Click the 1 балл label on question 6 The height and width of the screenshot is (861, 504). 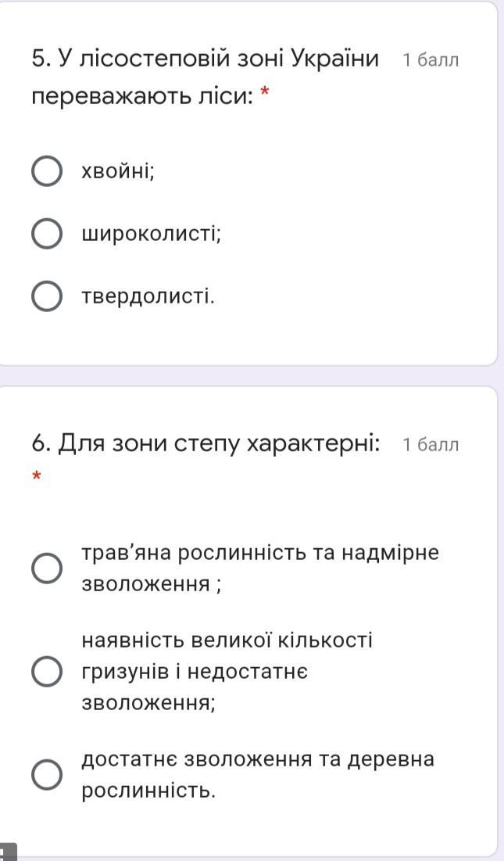(431, 445)
